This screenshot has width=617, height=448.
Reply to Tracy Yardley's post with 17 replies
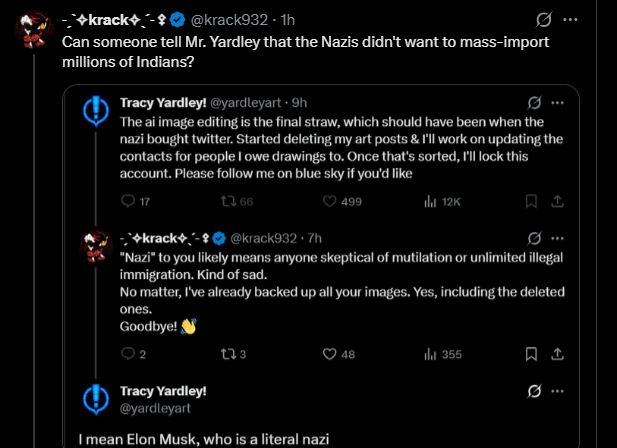(x=127, y=201)
